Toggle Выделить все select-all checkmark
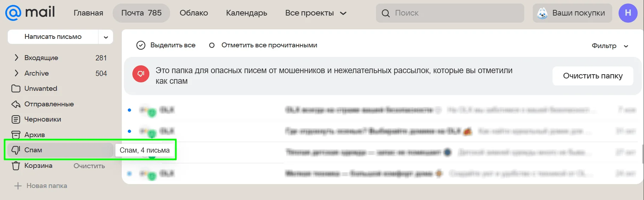The height and width of the screenshot is (200, 644). [141, 45]
